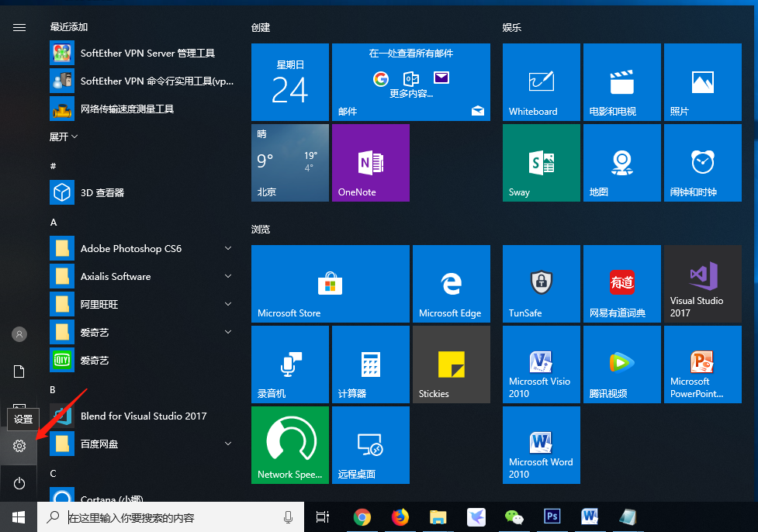Expand the hamburger menu at top left
Screen dimensions: 758x532
coord(19,28)
